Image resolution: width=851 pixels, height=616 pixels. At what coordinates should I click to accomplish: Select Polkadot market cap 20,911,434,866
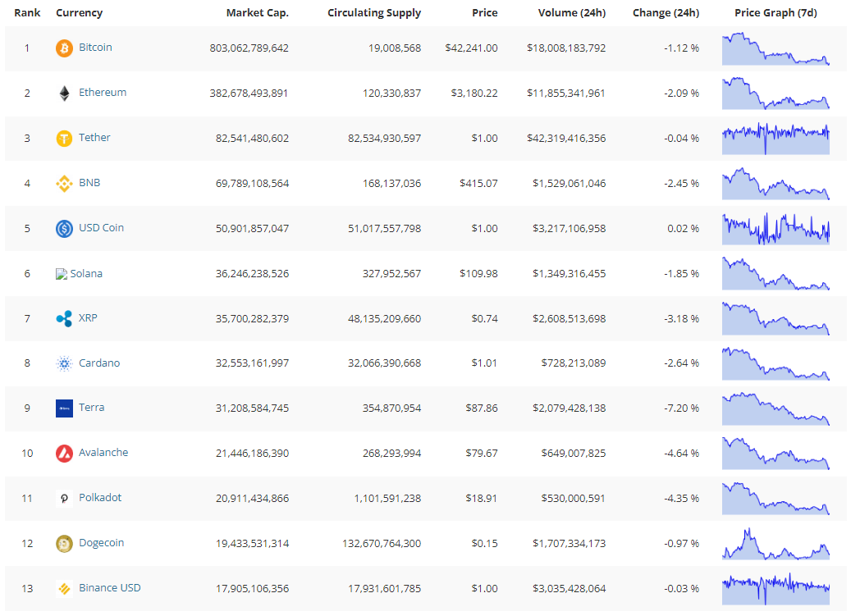click(x=253, y=499)
